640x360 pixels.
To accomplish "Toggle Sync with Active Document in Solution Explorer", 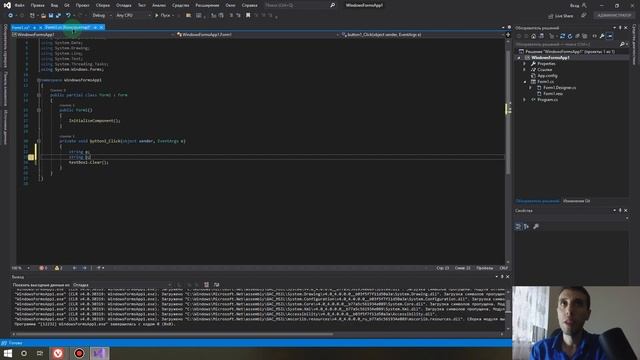I will [x=562, y=36].
